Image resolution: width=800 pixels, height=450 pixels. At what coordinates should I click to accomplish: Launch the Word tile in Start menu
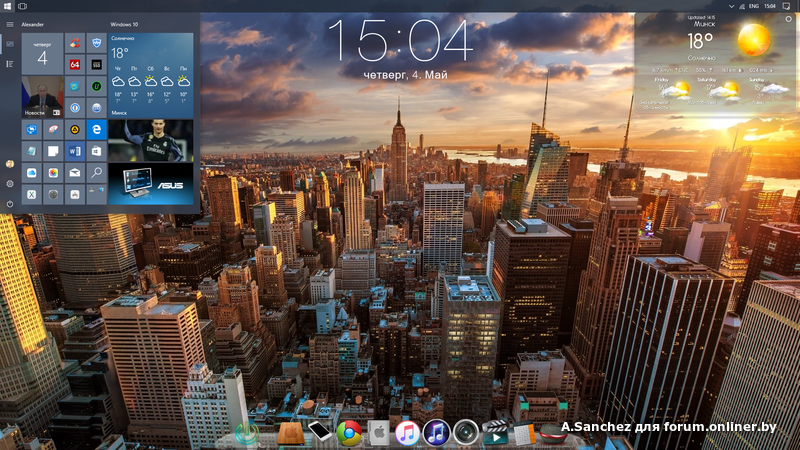pyautogui.click(x=76, y=151)
